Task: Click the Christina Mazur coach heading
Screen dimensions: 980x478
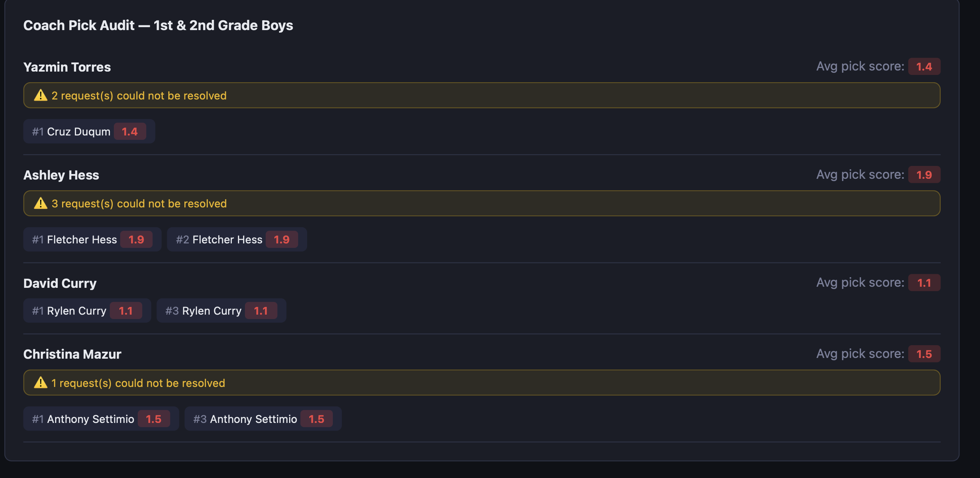Action: click(72, 354)
